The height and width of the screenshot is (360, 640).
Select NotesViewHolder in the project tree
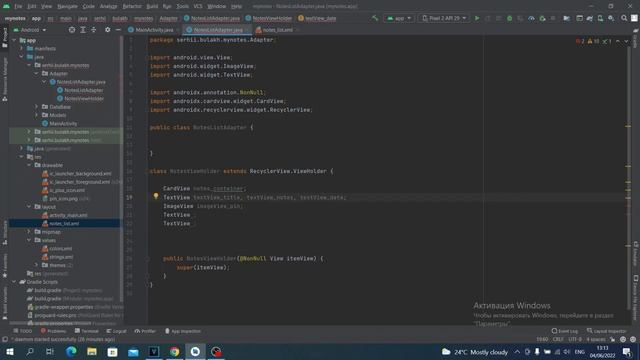point(84,98)
